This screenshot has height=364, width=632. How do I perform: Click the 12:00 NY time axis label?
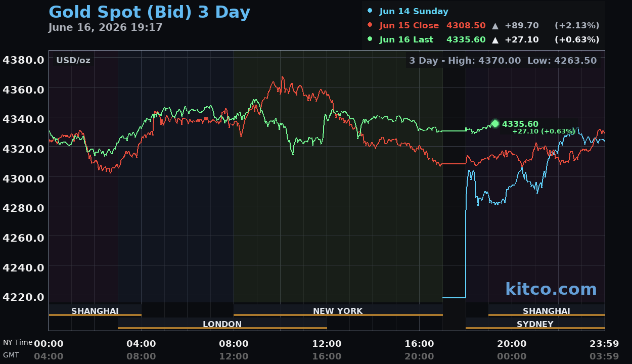(327, 344)
